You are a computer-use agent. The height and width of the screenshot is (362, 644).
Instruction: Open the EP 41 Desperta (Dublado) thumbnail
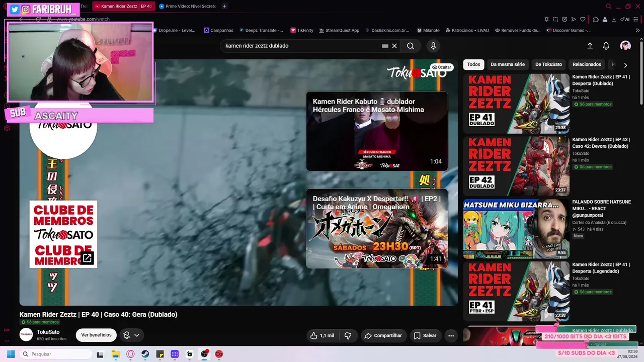click(x=516, y=104)
